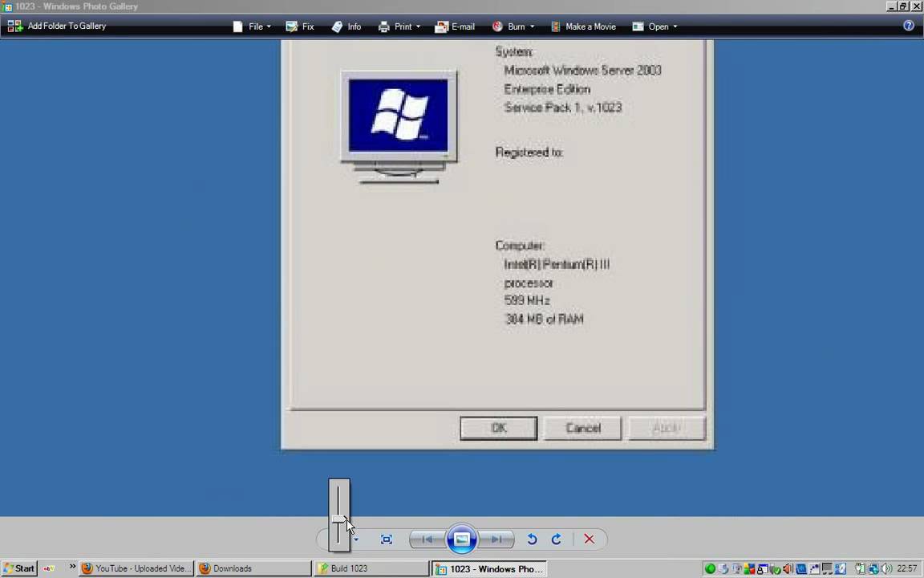
Task: Delete the current photo
Action: click(589, 539)
